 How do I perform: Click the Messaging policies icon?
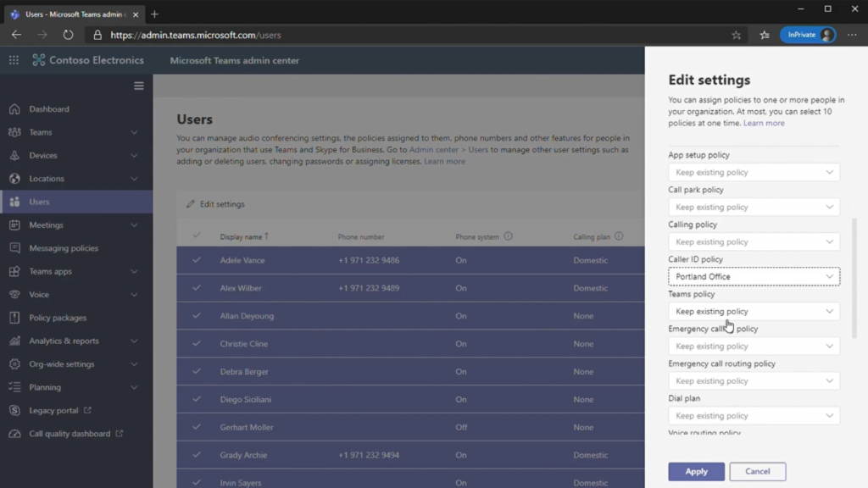[x=14, y=248]
